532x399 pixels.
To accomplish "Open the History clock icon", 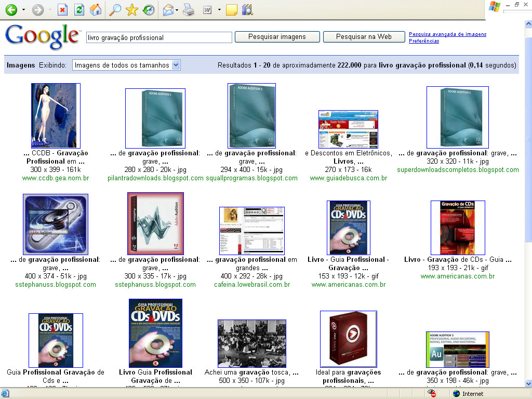I will tap(149, 10).
